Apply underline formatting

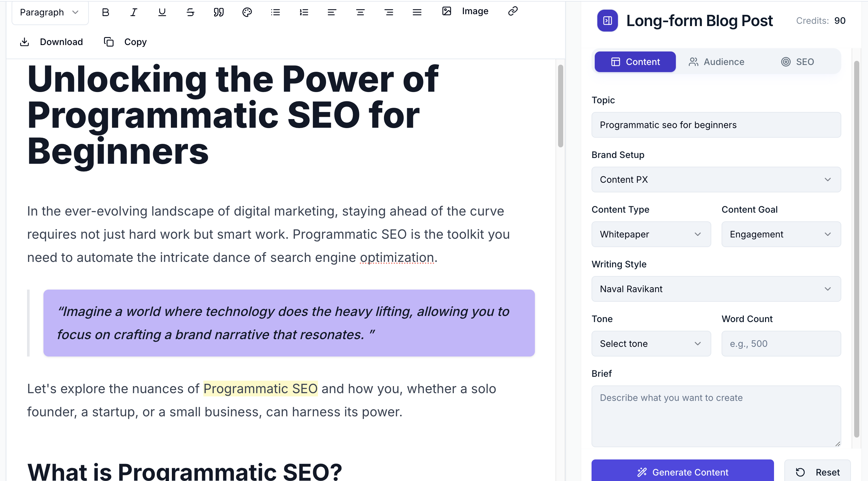(162, 13)
